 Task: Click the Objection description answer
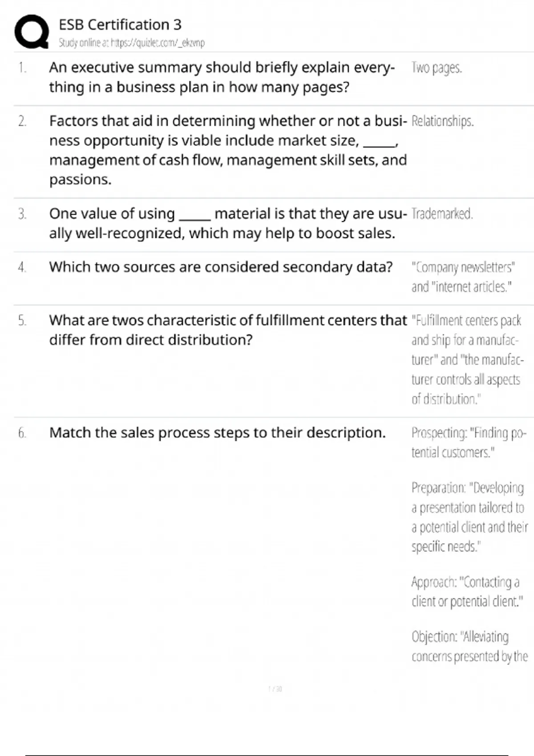[x=469, y=647]
